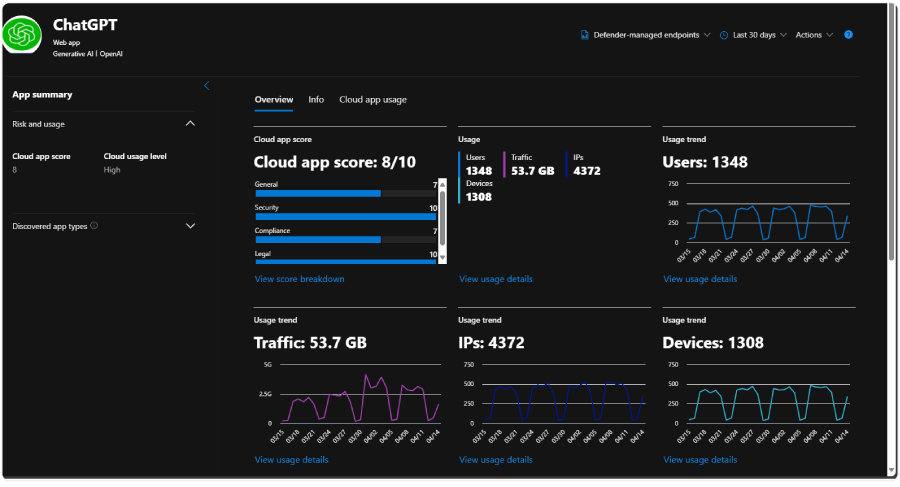Click the Cloud usage level 'High' value
The height and width of the screenshot is (487, 900).
[112, 170]
